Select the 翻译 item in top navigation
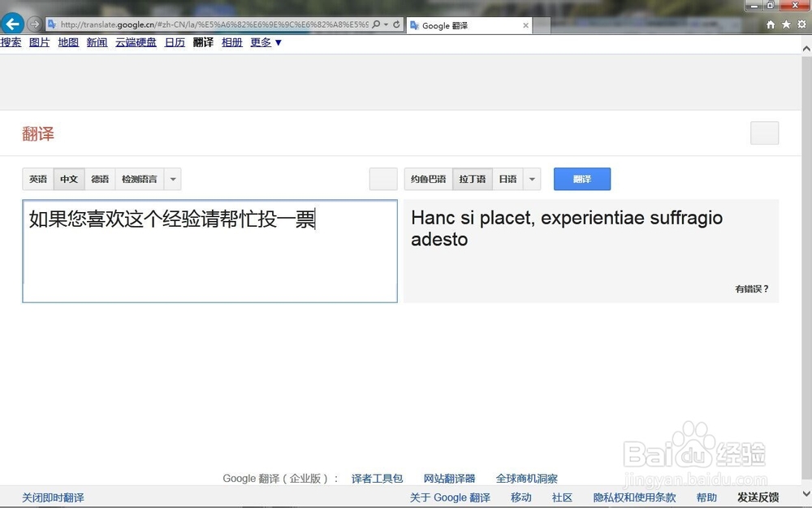 203,42
